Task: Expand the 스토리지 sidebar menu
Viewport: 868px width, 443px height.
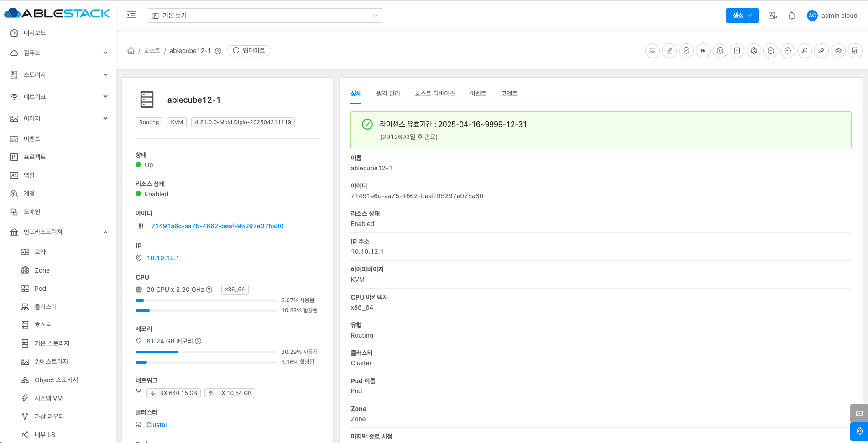Action: pyautogui.click(x=58, y=75)
